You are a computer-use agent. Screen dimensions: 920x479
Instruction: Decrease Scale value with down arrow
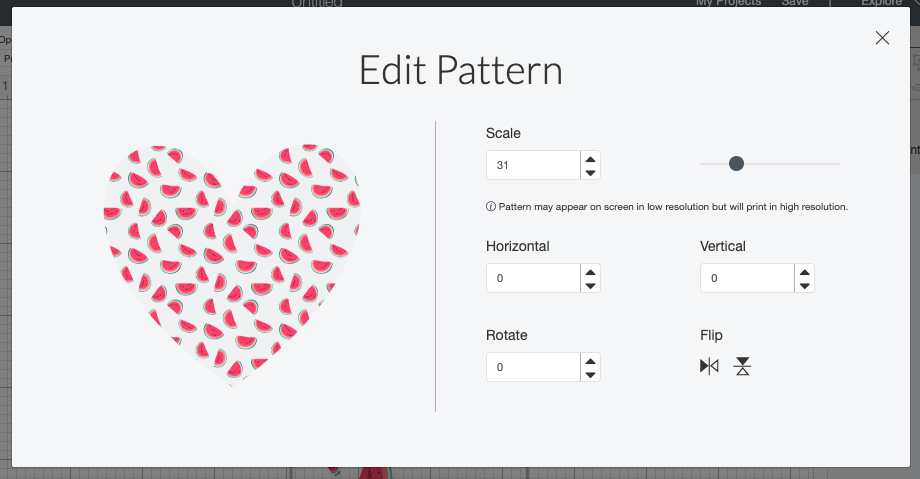click(590, 173)
